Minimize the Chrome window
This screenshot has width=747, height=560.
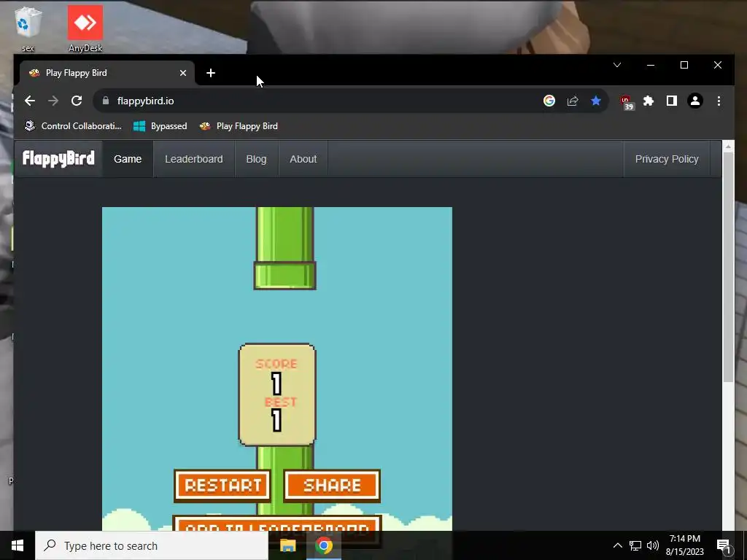(650, 65)
